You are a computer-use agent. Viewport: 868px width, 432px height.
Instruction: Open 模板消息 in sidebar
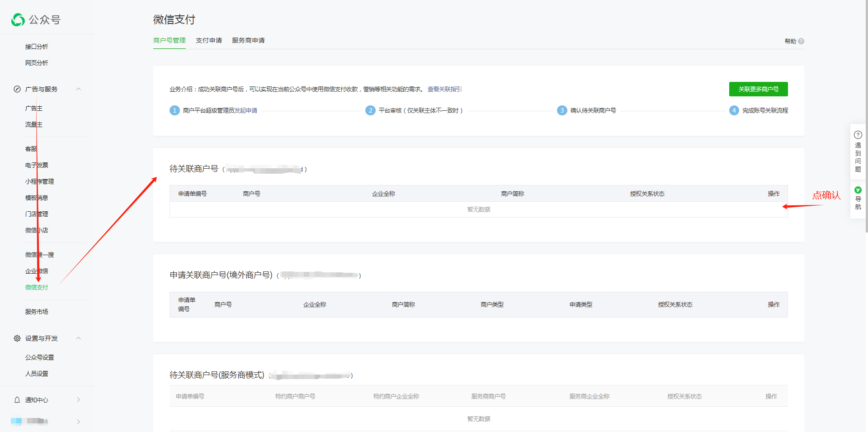coord(37,198)
